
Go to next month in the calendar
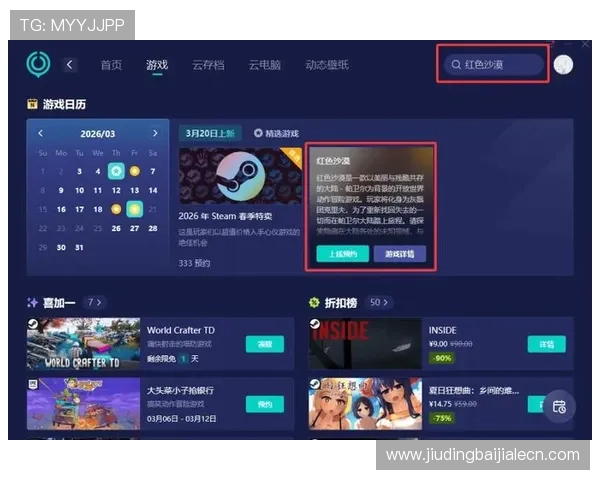(x=155, y=133)
